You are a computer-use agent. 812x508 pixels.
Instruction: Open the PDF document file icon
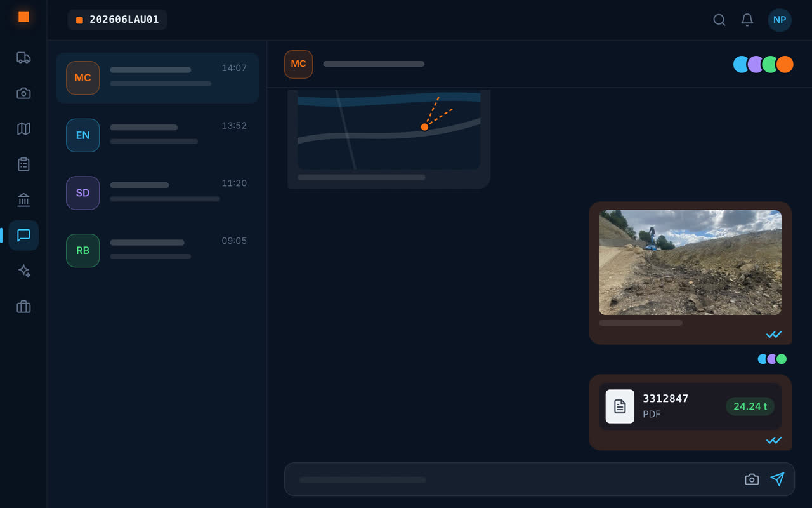click(x=620, y=406)
